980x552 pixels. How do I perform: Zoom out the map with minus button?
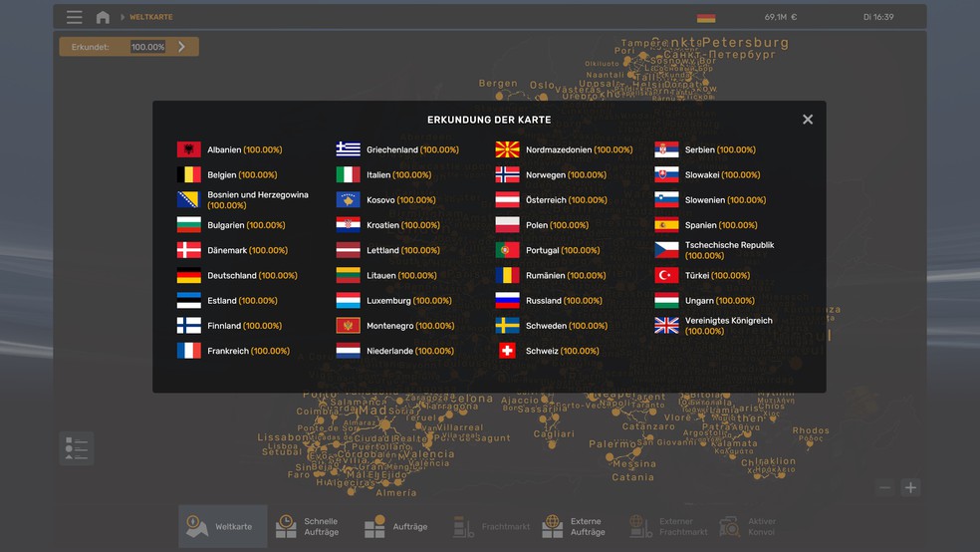pos(884,487)
